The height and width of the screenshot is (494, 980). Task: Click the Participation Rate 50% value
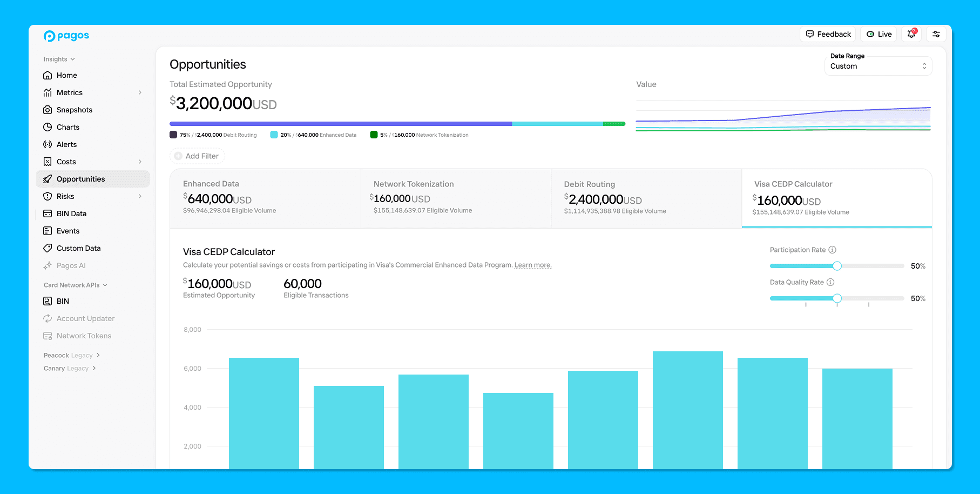pos(918,266)
